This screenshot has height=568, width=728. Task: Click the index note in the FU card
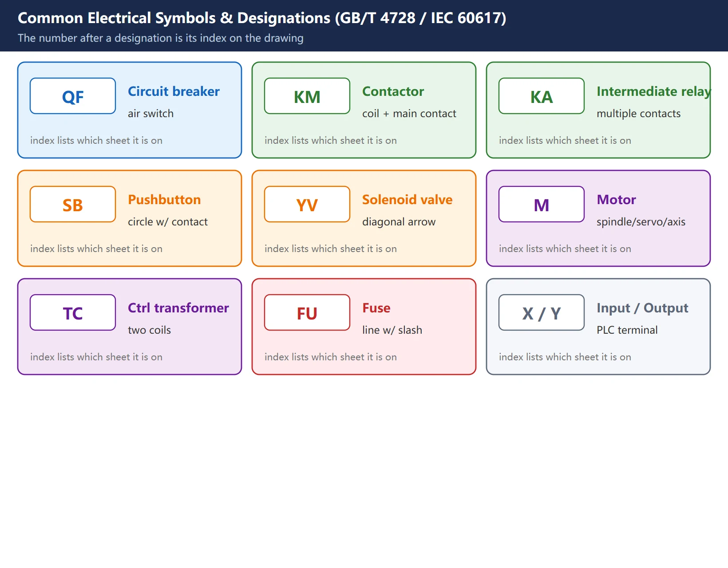tap(331, 357)
